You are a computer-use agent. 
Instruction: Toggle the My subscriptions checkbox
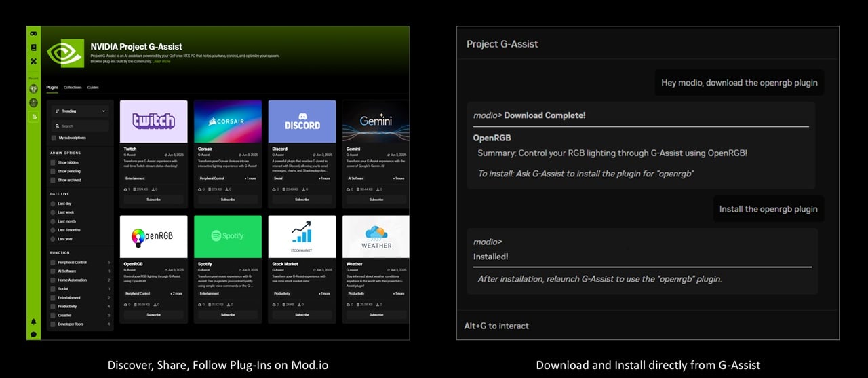(53, 138)
